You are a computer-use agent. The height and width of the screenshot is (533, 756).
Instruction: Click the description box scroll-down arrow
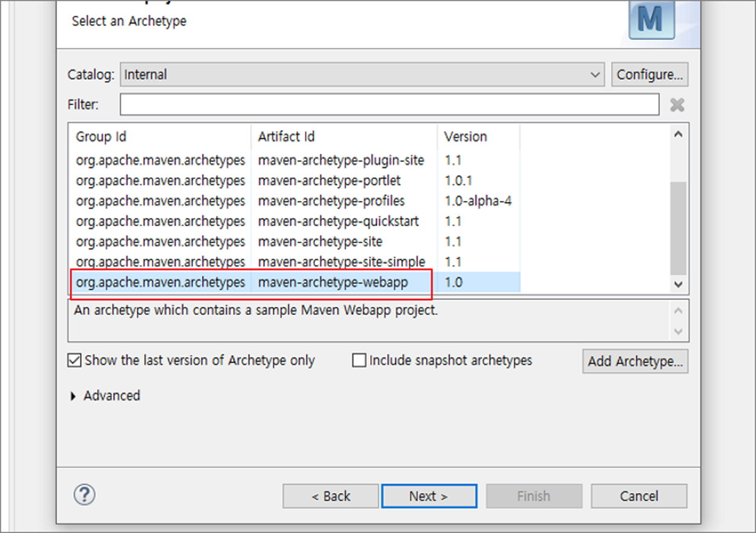coord(678,332)
